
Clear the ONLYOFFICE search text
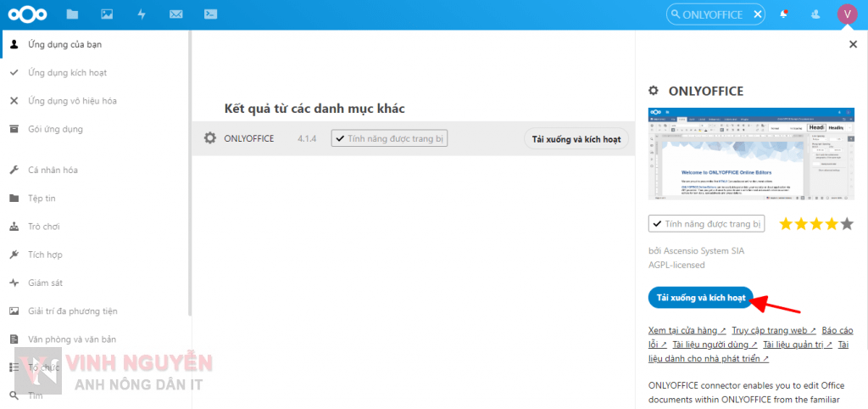[x=757, y=14]
